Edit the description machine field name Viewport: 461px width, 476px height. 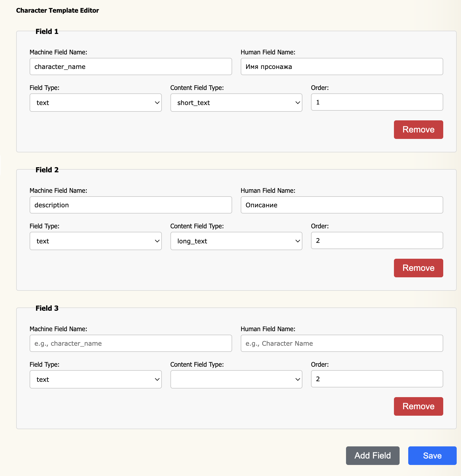click(131, 205)
